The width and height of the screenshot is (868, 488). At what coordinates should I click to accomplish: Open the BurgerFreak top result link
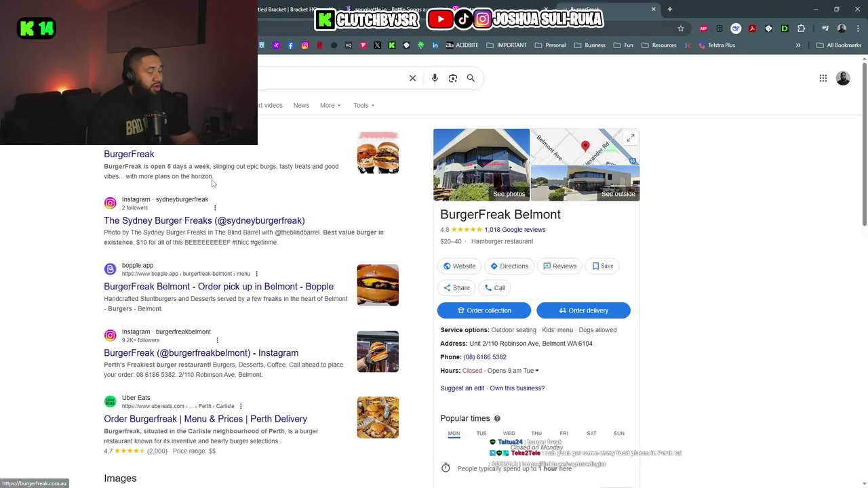point(129,155)
